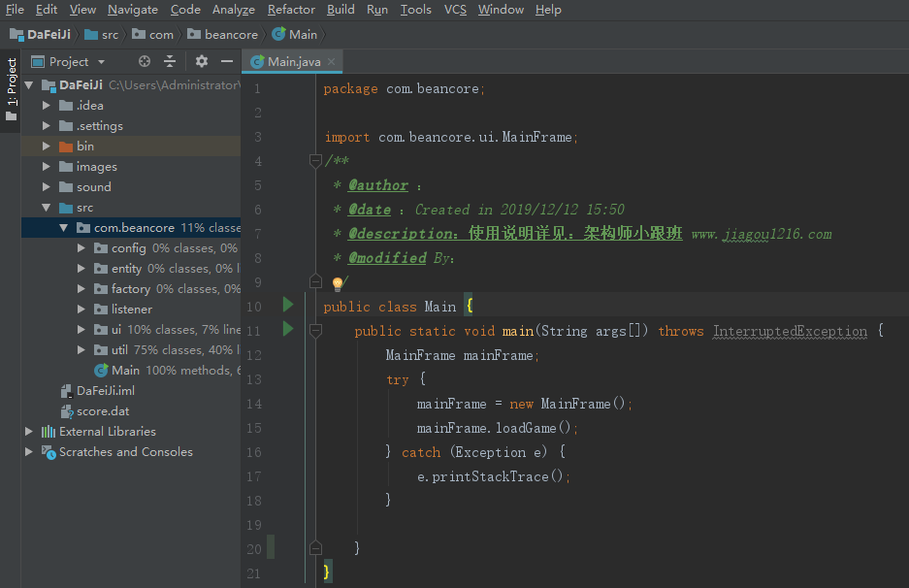Click the Main class icon in breadcrumb

tap(278, 34)
